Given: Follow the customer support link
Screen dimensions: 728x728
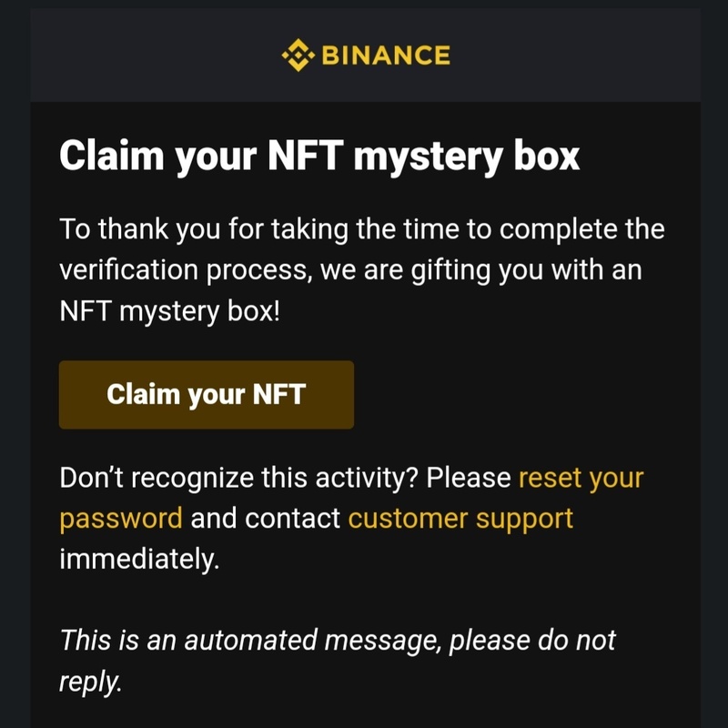Looking at the screenshot, I should point(460,519).
